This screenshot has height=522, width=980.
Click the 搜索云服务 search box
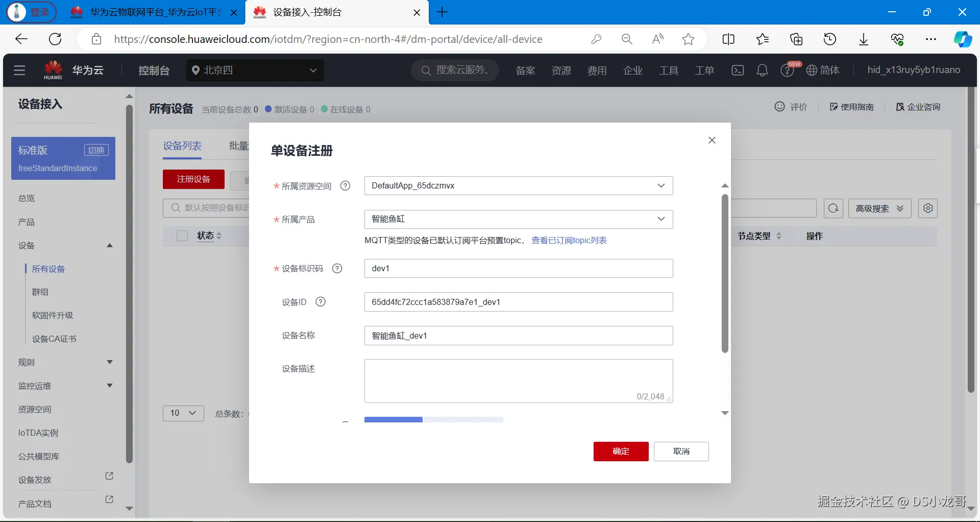click(x=456, y=70)
